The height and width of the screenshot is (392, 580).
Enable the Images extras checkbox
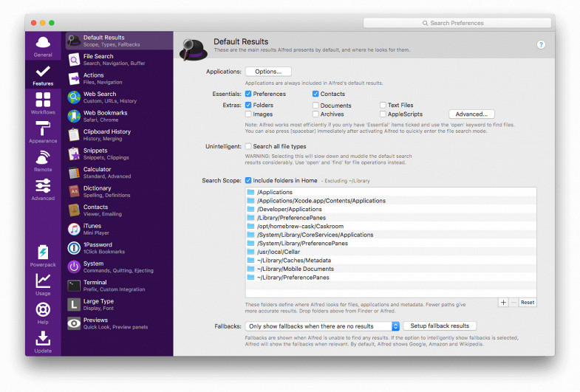point(248,114)
